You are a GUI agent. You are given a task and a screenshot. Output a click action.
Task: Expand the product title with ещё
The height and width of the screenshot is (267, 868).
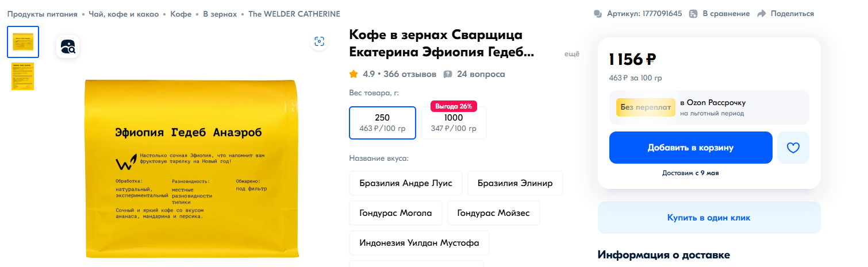coord(571,53)
